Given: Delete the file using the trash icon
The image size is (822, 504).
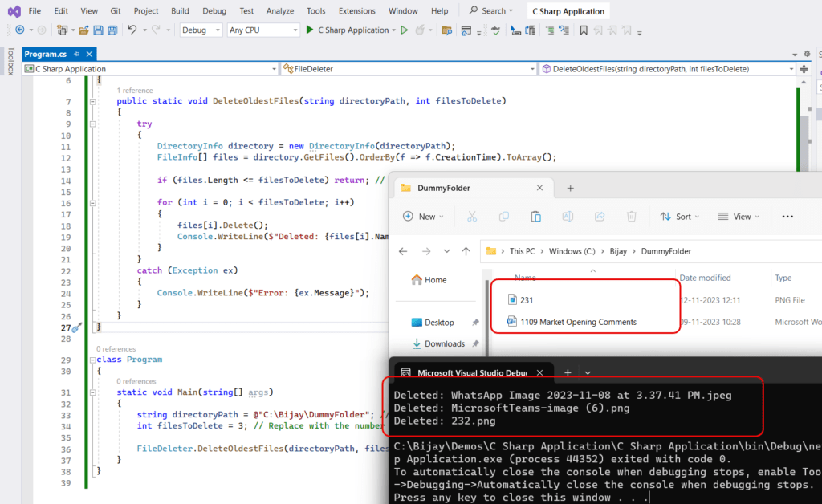Looking at the screenshot, I should pos(631,216).
